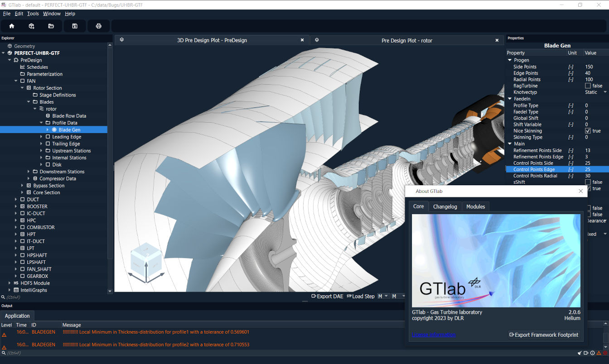
Task: Close the About GTlab dialog
Action: 581,191
